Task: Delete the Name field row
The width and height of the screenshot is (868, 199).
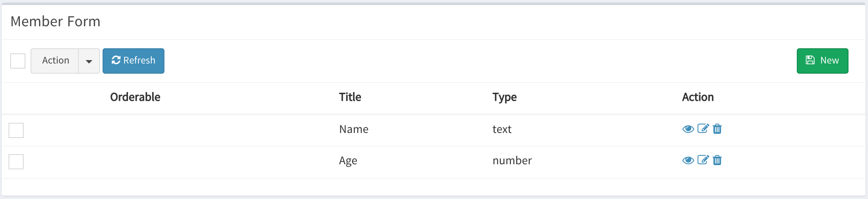Action: coord(717,129)
